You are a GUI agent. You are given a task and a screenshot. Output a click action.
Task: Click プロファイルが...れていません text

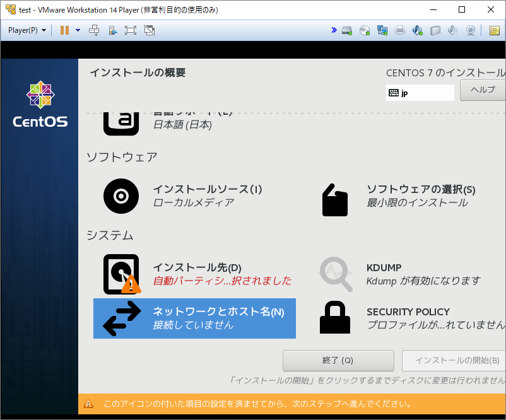coord(436,325)
